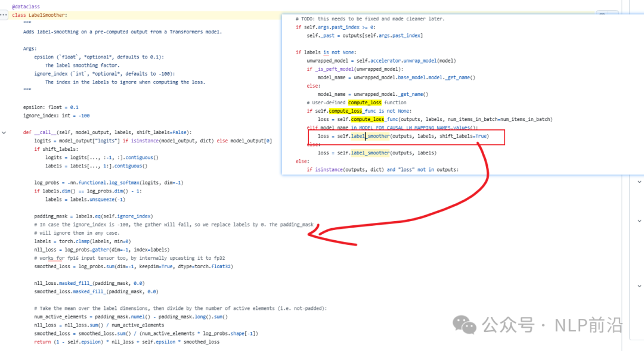Click the 'if labels.dim() == log_probs.dim() - 1:' line
Viewport: 644px width, 351px height.
point(88,191)
